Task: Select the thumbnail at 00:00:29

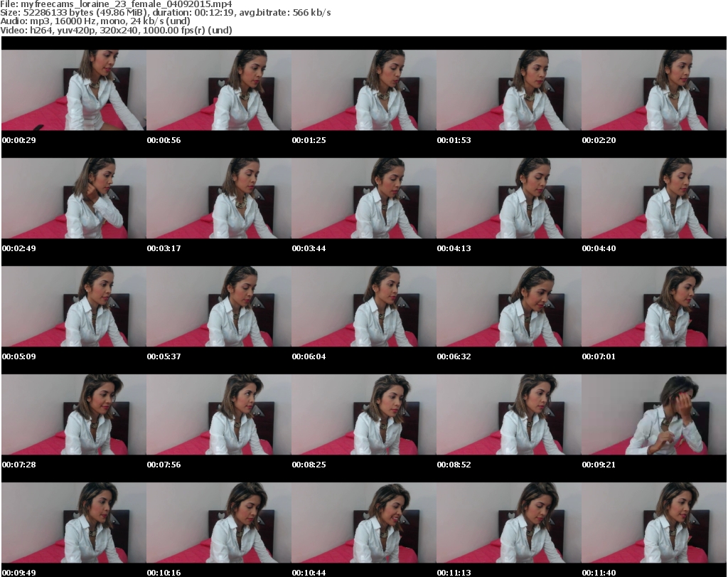Action: coord(74,90)
